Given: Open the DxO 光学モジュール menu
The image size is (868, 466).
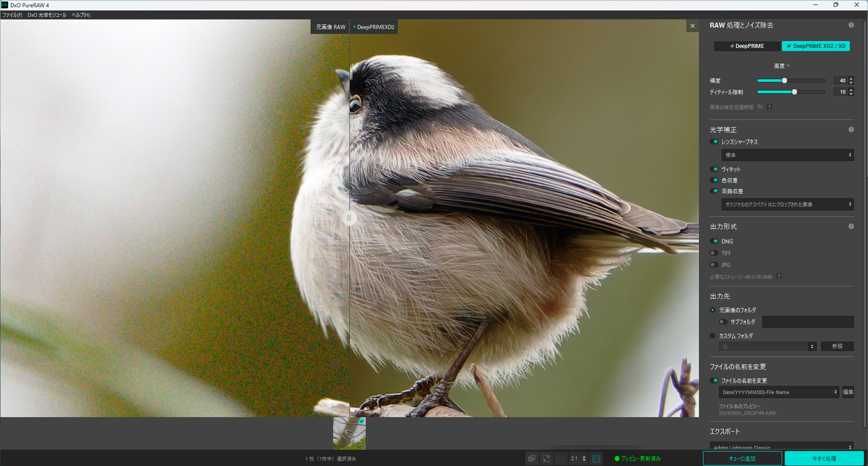Looking at the screenshot, I should tap(47, 15).
